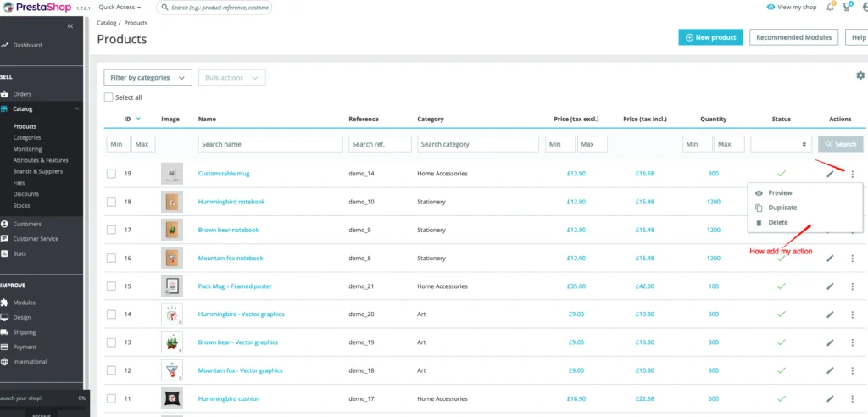Screen dimensions: 868x417
Task: Click the Customizable mug product thumbnail
Action: coord(172,174)
